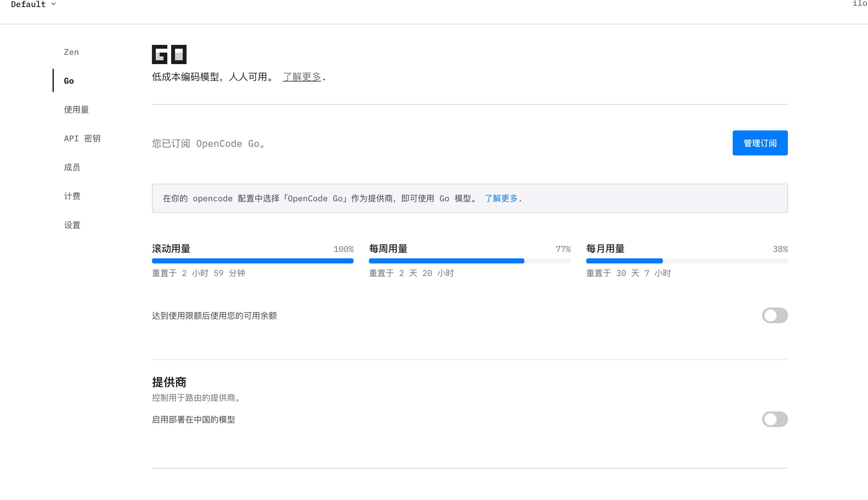Click the 每月用量 progress bar
This screenshot has height=500, width=868.
tap(687, 261)
